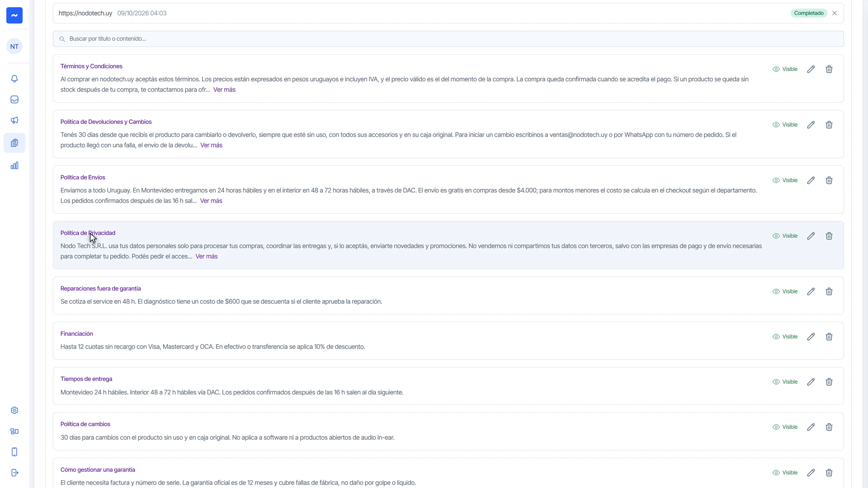The width and height of the screenshot is (868, 488).
Task: Edit the Política de Privacidad entry
Action: [811, 236]
